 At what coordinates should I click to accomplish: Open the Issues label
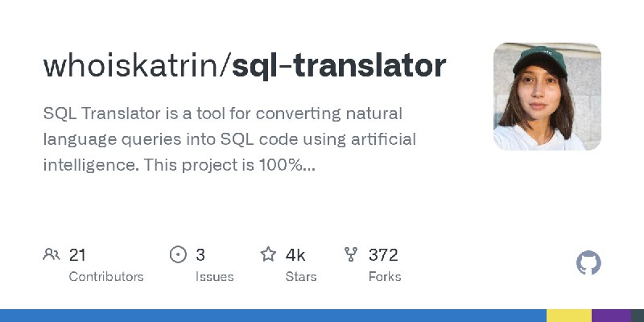point(214,277)
